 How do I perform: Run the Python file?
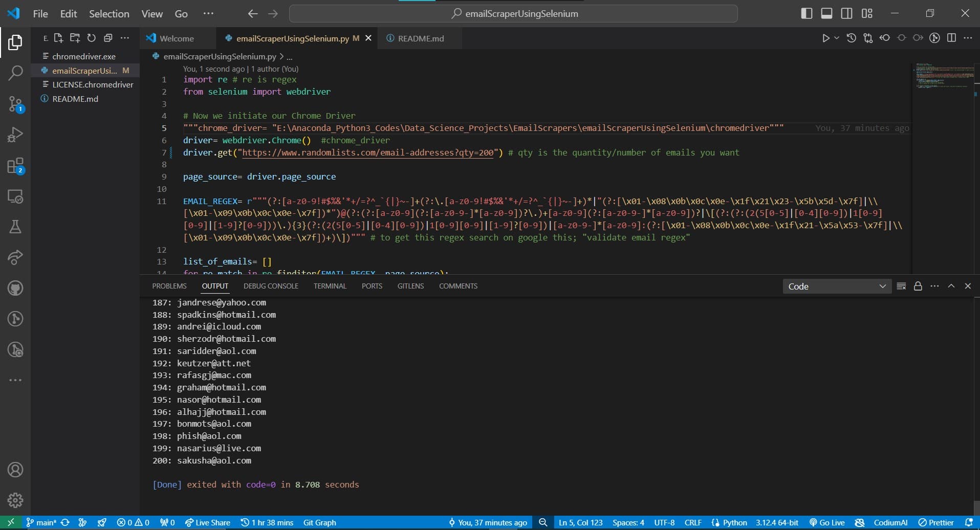coord(826,38)
